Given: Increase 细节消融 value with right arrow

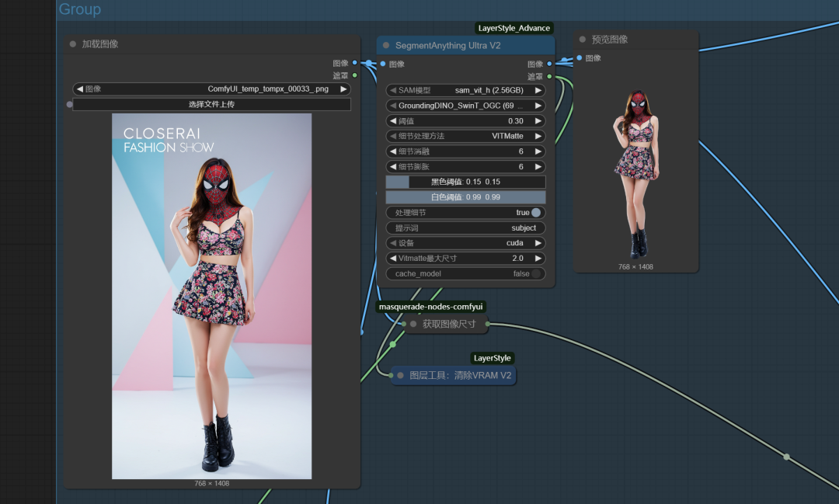Looking at the screenshot, I should (538, 151).
